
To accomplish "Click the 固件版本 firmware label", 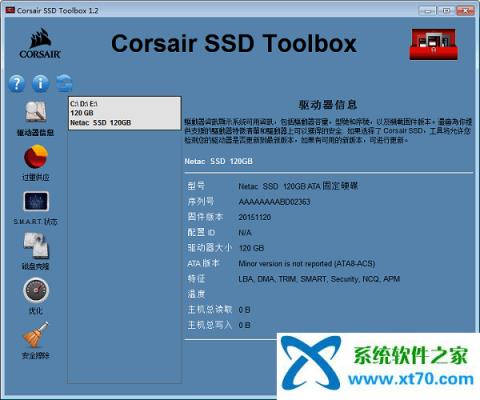I will (205, 217).
